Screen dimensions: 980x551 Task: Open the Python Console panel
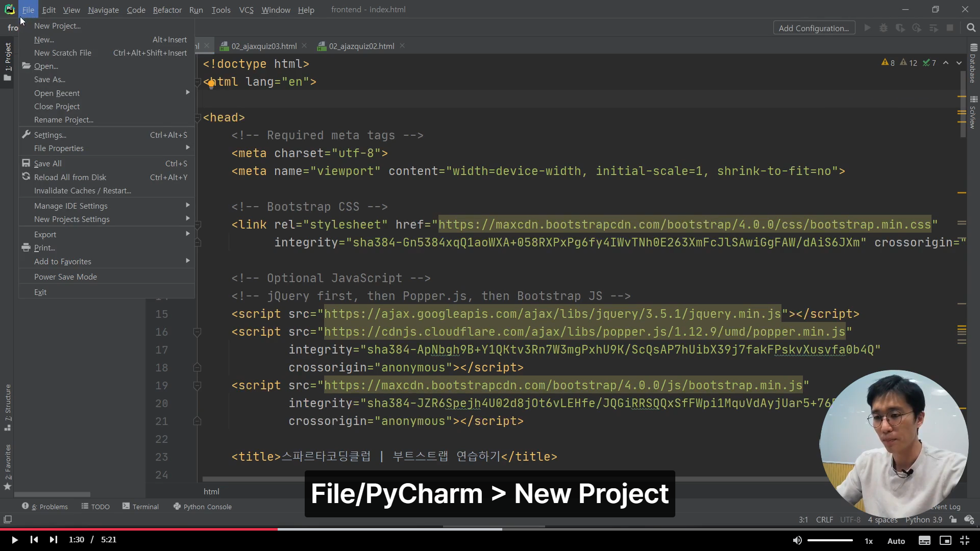pos(203,507)
